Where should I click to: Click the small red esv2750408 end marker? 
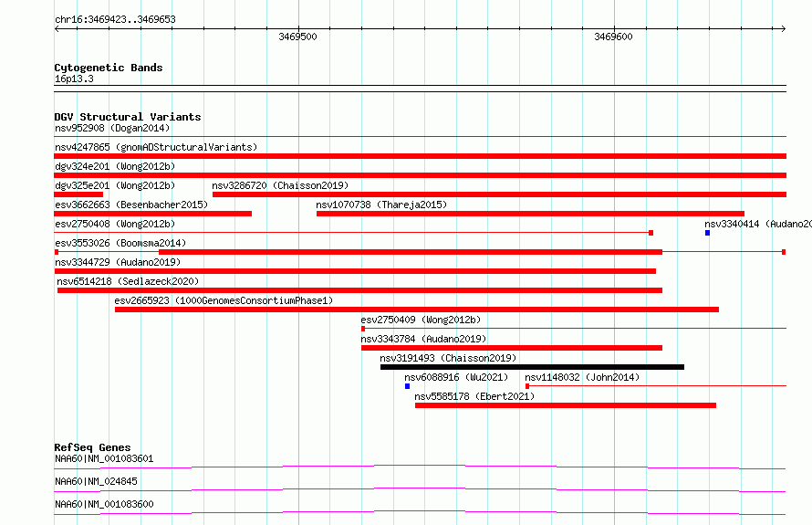tap(651, 233)
